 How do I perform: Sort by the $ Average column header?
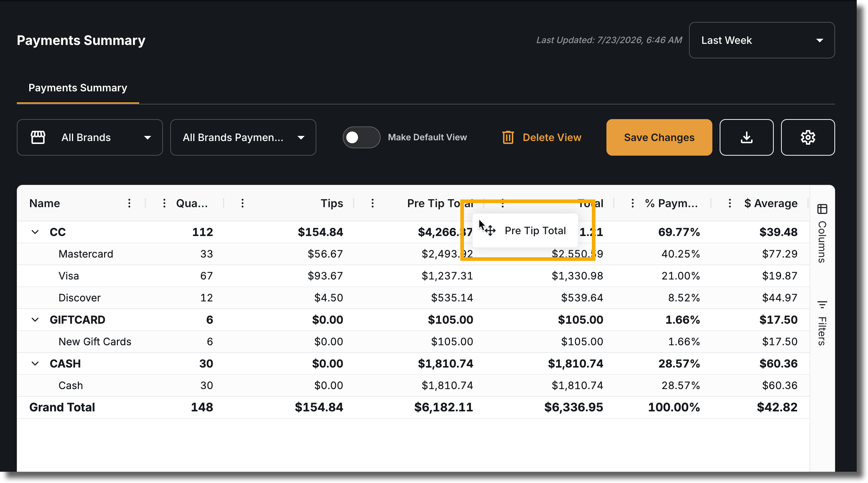tap(771, 203)
